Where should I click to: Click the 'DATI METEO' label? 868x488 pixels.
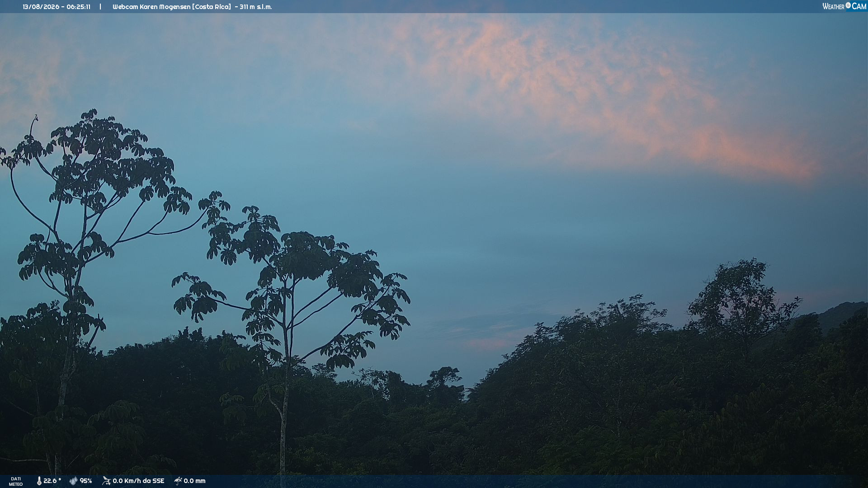tap(16, 481)
